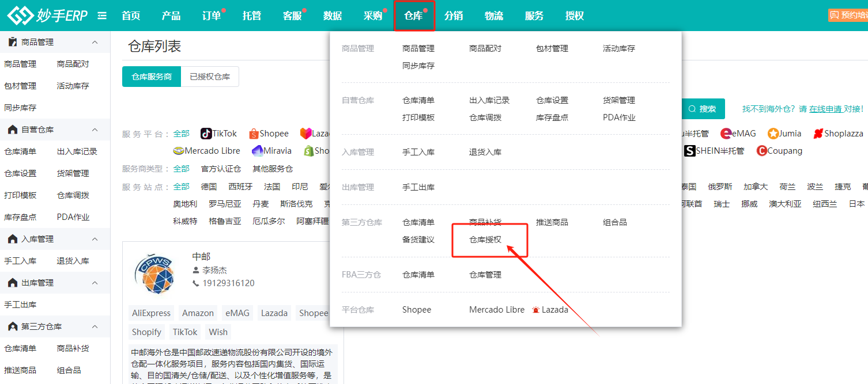Open 同步库存 in the left sidebar
868x384 pixels.
click(20, 108)
